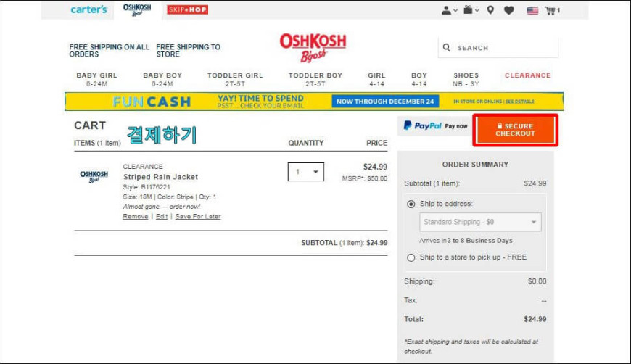The image size is (631, 364).
Task: Open the Baby Girl 0-24M menu
Action: (96, 79)
